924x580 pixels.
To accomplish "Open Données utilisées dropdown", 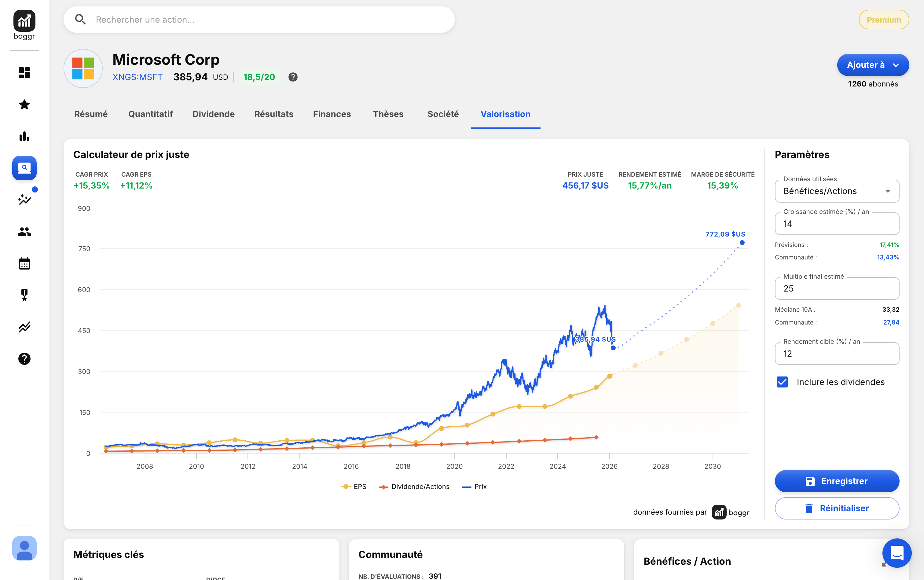I will tap(837, 191).
